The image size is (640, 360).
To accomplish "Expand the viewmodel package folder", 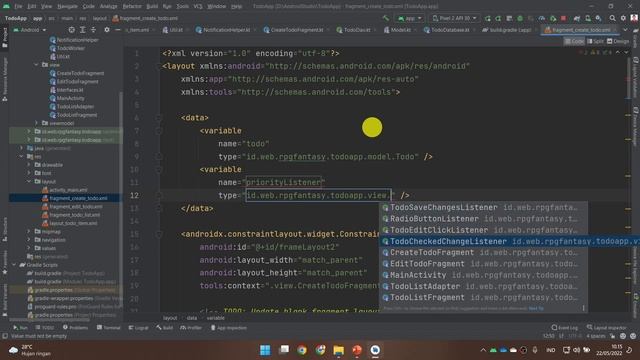I will [36, 123].
